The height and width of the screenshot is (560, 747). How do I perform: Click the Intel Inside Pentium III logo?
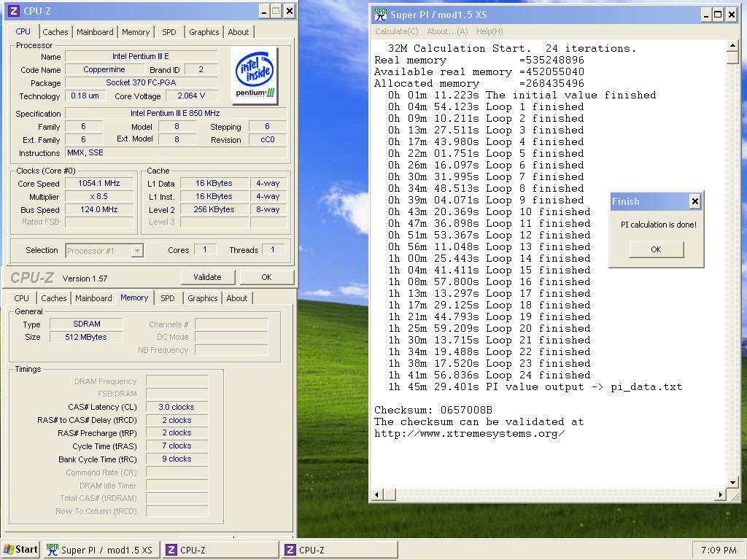tap(255, 75)
